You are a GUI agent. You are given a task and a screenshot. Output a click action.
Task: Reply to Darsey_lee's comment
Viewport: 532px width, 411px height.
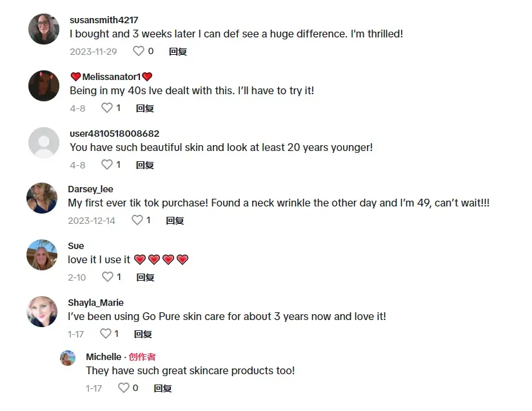[x=175, y=221]
